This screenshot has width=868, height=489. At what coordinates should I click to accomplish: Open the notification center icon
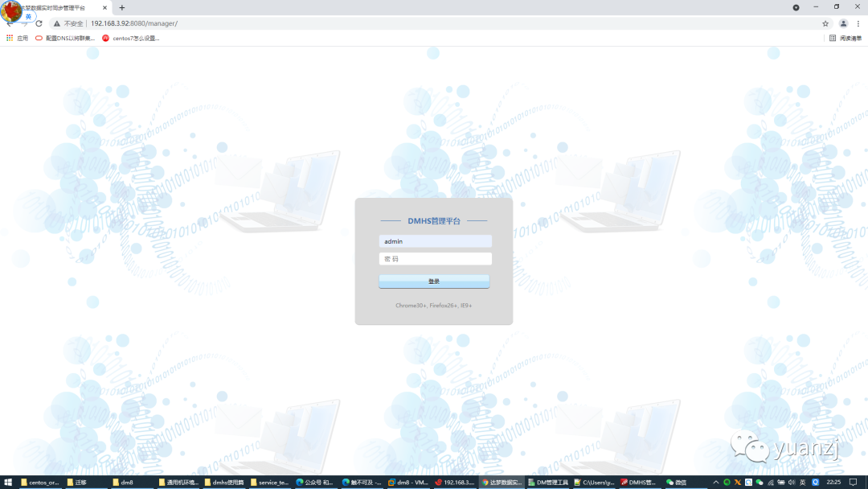click(x=853, y=483)
